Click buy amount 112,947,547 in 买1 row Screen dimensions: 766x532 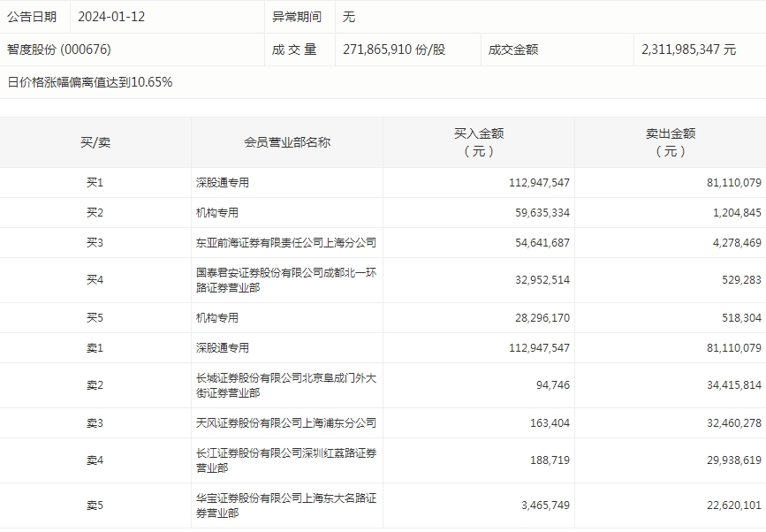pyautogui.click(x=539, y=183)
